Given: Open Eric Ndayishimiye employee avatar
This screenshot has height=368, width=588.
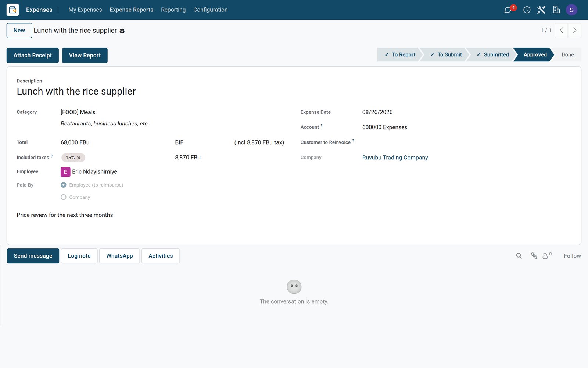Looking at the screenshot, I should click(65, 172).
